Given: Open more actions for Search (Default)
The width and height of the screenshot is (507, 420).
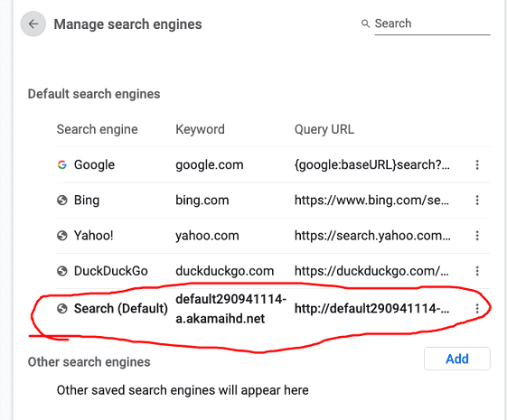Looking at the screenshot, I should pyautogui.click(x=477, y=309).
